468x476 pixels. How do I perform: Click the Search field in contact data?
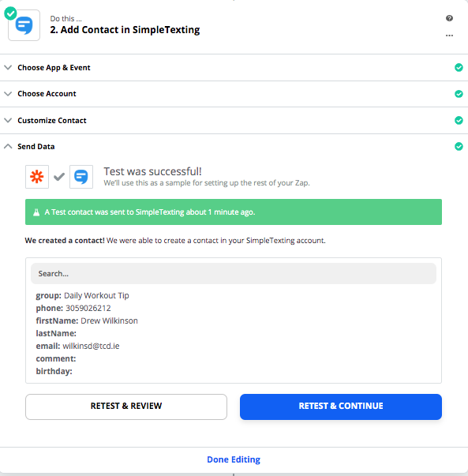point(234,273)
